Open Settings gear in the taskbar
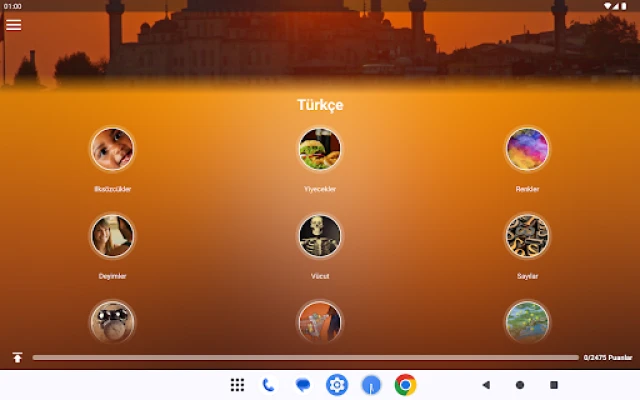 click(x=337, y=385)
